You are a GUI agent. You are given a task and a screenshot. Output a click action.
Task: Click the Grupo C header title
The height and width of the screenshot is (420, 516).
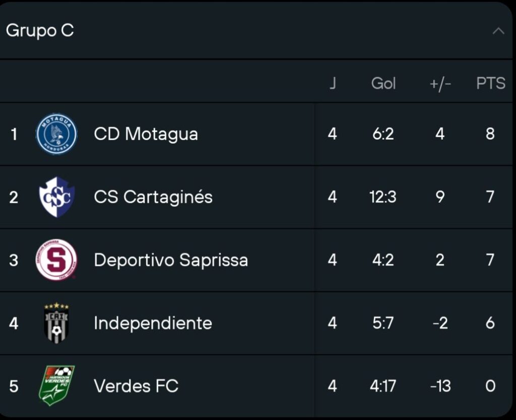40,31
